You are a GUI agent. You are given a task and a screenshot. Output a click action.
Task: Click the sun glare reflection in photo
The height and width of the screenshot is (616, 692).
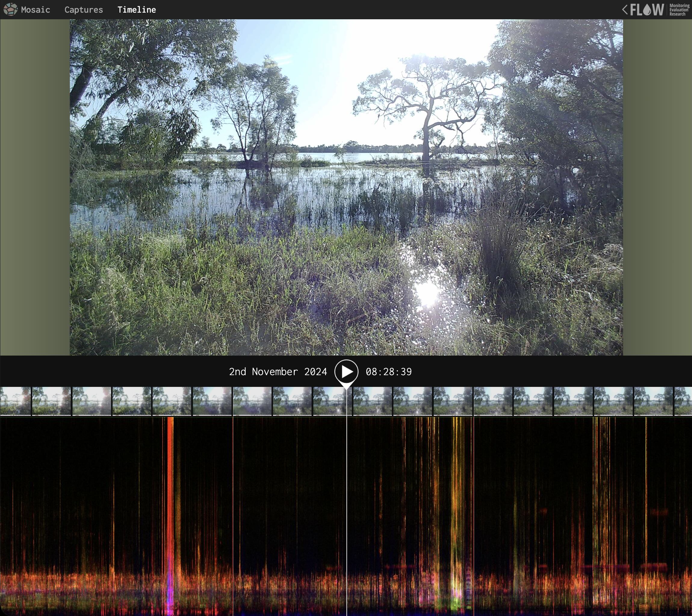coord(427,293)
